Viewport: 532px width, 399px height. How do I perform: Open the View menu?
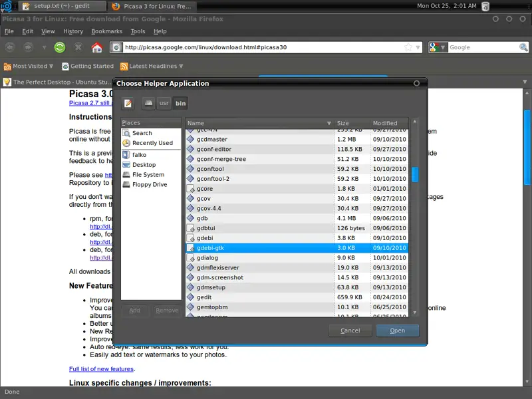tap(48, 31)
